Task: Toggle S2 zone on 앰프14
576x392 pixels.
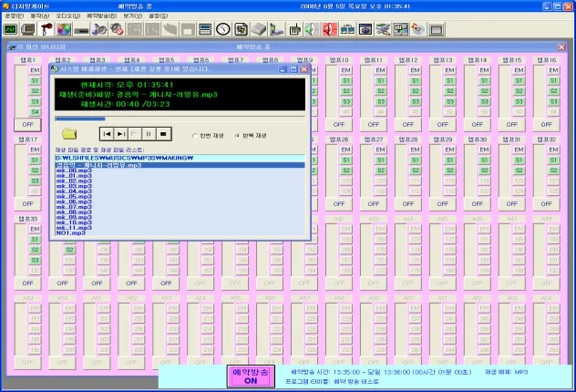Action: click(x=484, y=91)
